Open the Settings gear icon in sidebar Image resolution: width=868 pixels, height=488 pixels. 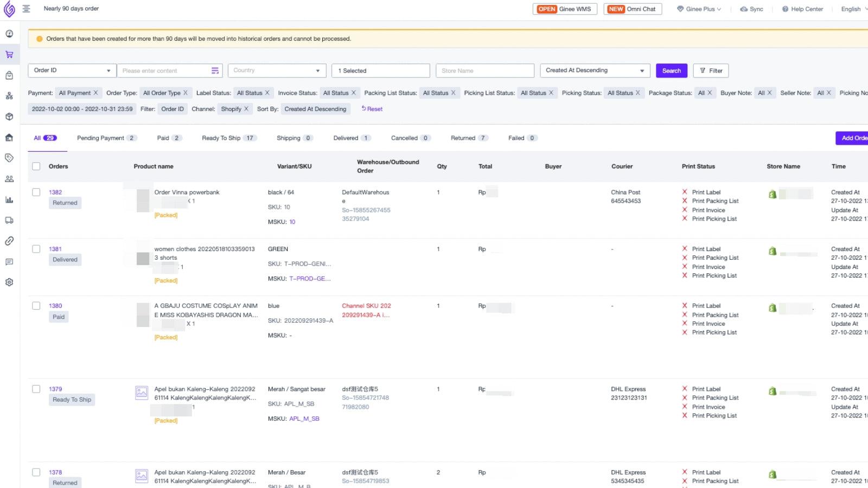pyautogui.click(x=9, y=282)
